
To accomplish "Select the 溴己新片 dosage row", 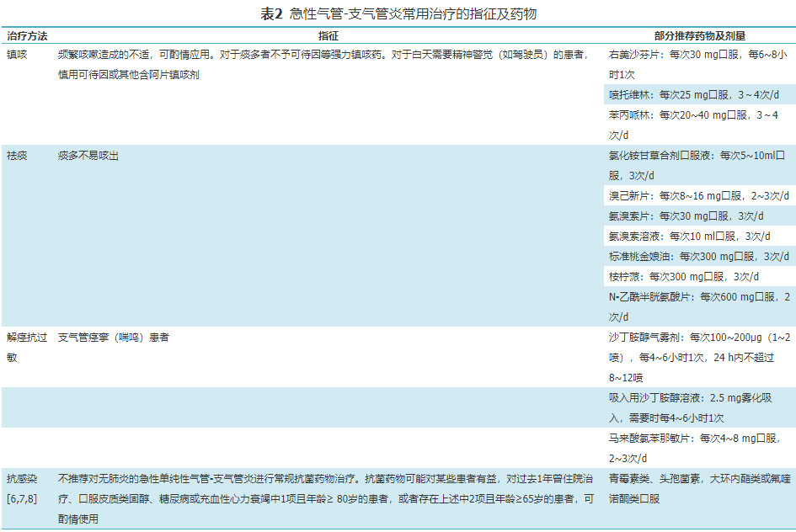I will tap(698, 195).
